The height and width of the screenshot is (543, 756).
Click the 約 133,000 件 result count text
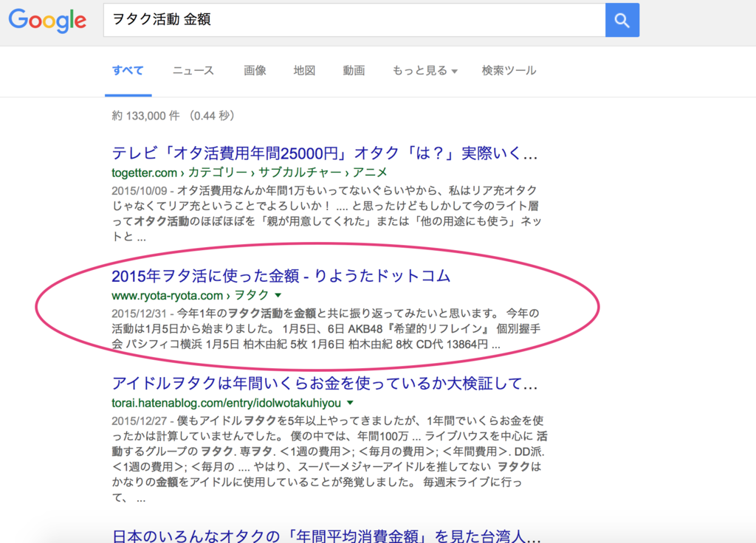coord(173,116)
